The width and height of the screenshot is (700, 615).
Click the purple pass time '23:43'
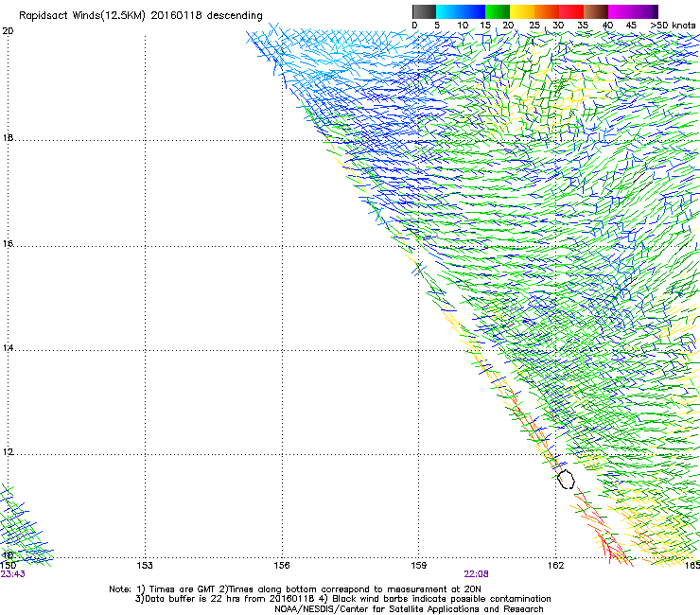tap(12, 574)
